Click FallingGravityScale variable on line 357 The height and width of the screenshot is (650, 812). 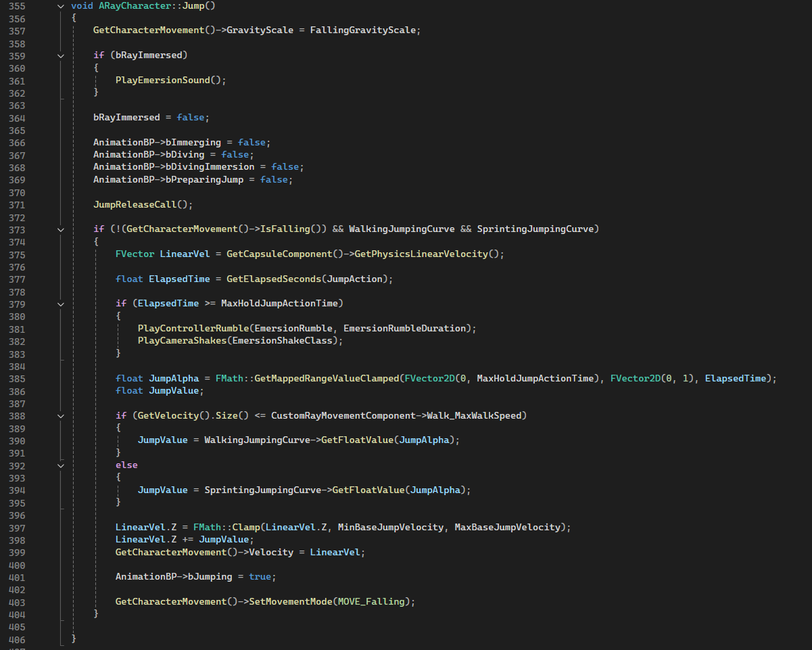364,31
